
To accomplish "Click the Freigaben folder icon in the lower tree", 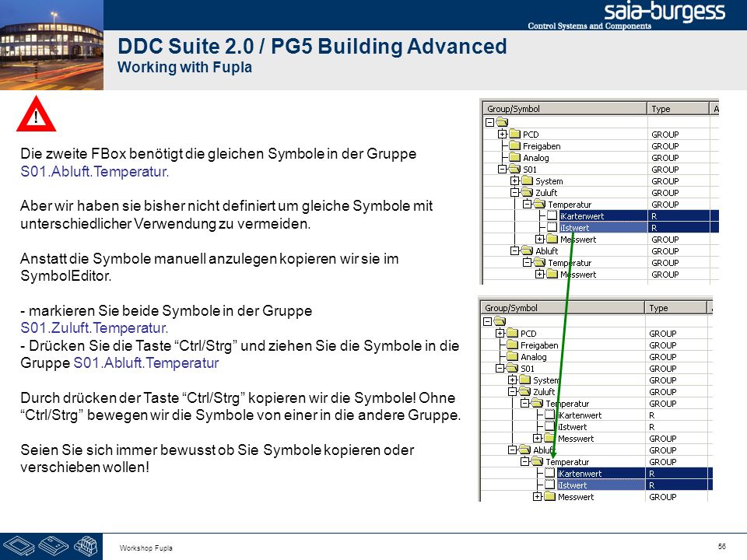I will 512,345.
